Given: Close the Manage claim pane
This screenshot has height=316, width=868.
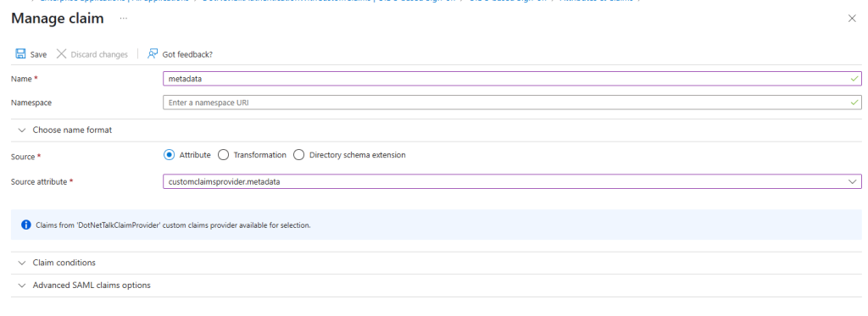Looking at the screenshot, I should (x=852, y=19).
